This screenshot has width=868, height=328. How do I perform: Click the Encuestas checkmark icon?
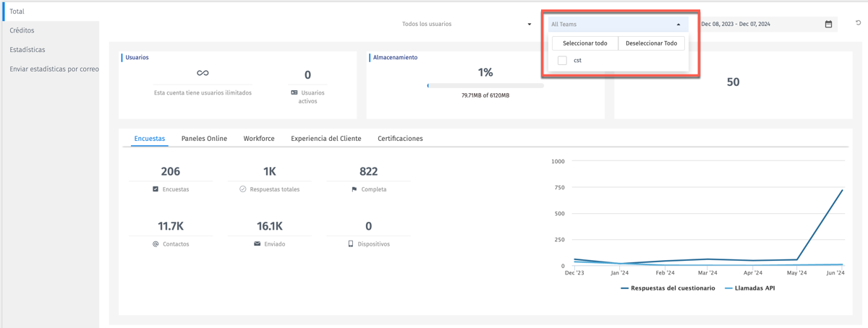point(156,189)
